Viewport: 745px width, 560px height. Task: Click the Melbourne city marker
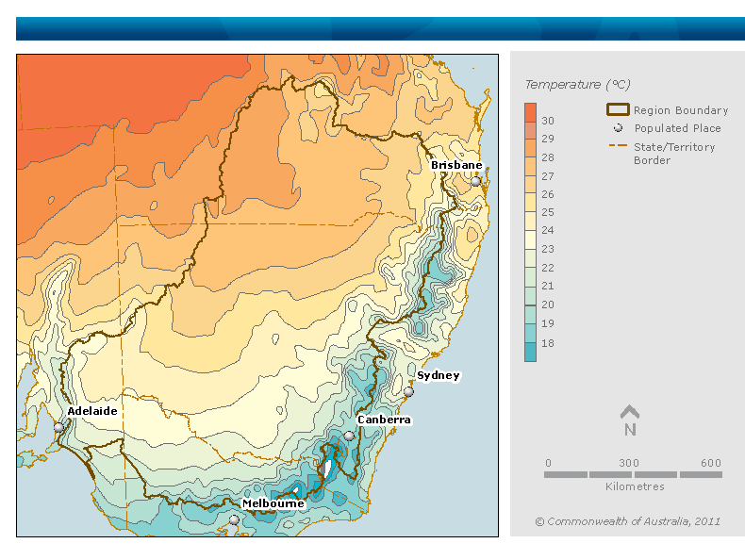point(234,520)
